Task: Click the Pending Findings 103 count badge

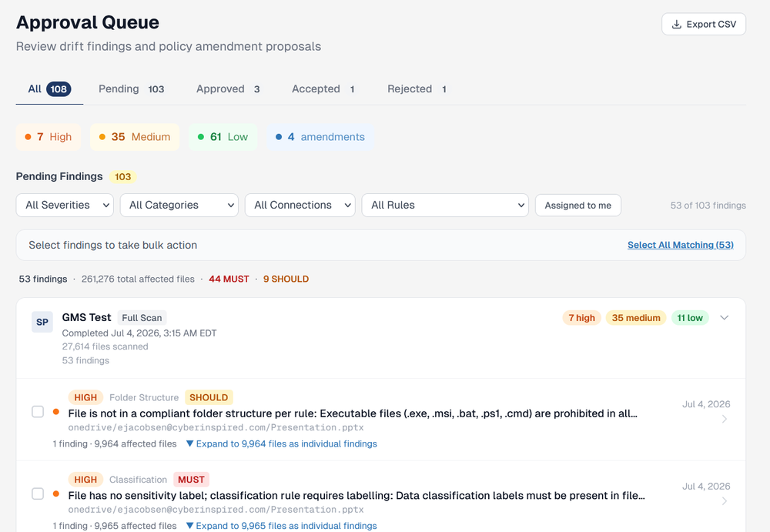Action: (122, 176)
